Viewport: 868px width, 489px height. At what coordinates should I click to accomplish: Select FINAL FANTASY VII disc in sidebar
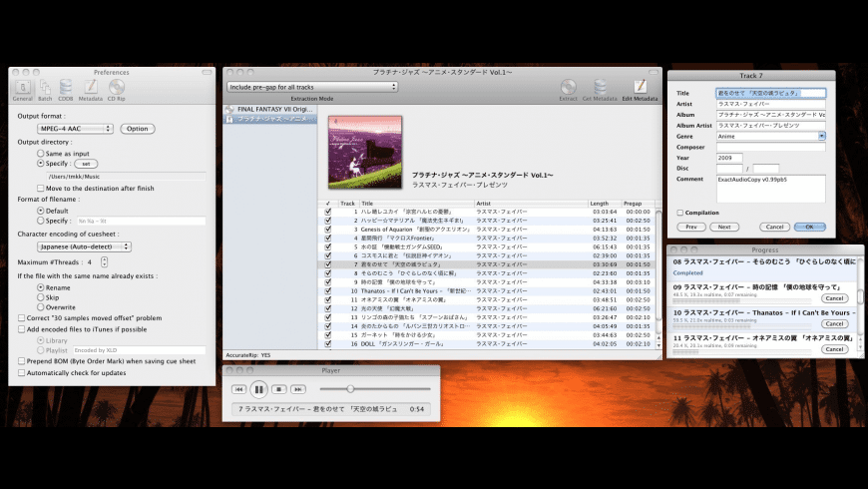point(270,109)
